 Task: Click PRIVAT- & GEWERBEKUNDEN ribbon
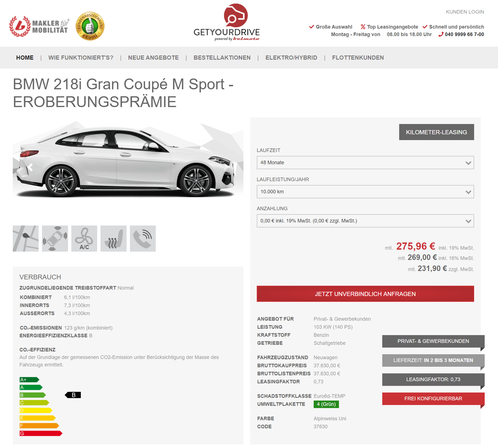tap(433, 341)
